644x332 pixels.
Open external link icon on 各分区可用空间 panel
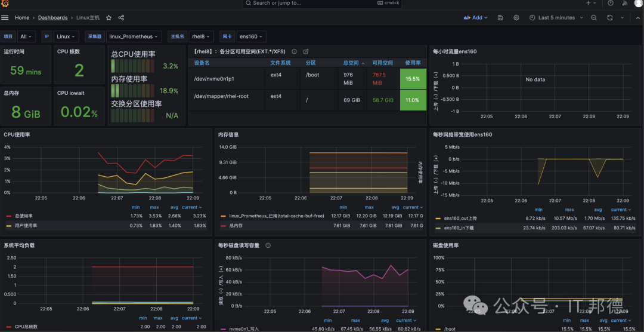305,51
